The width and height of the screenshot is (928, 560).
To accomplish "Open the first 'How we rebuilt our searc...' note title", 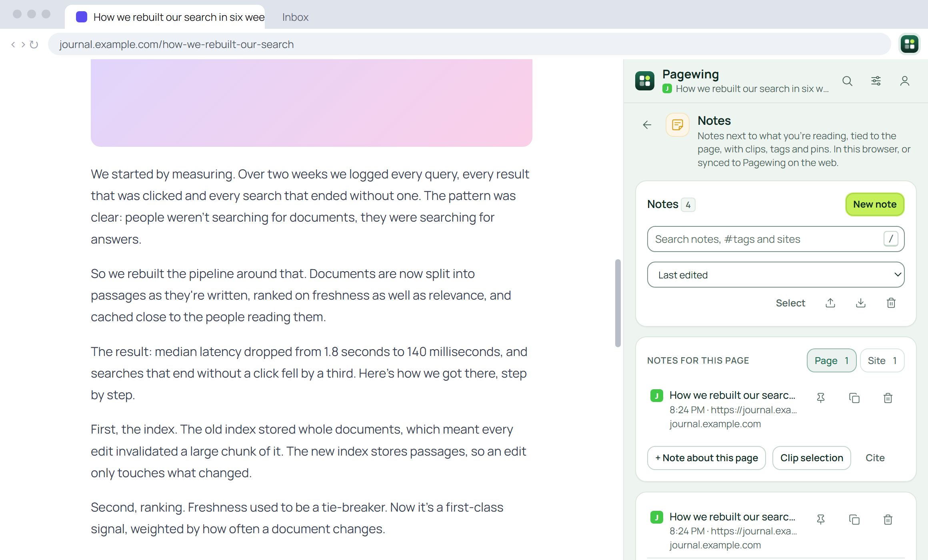I will 732,395.
